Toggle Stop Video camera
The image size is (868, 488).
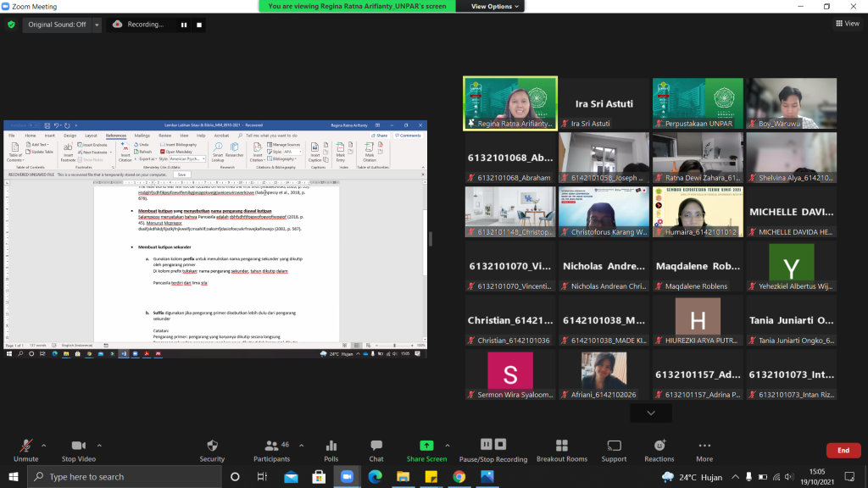click(x=79, y=446)
